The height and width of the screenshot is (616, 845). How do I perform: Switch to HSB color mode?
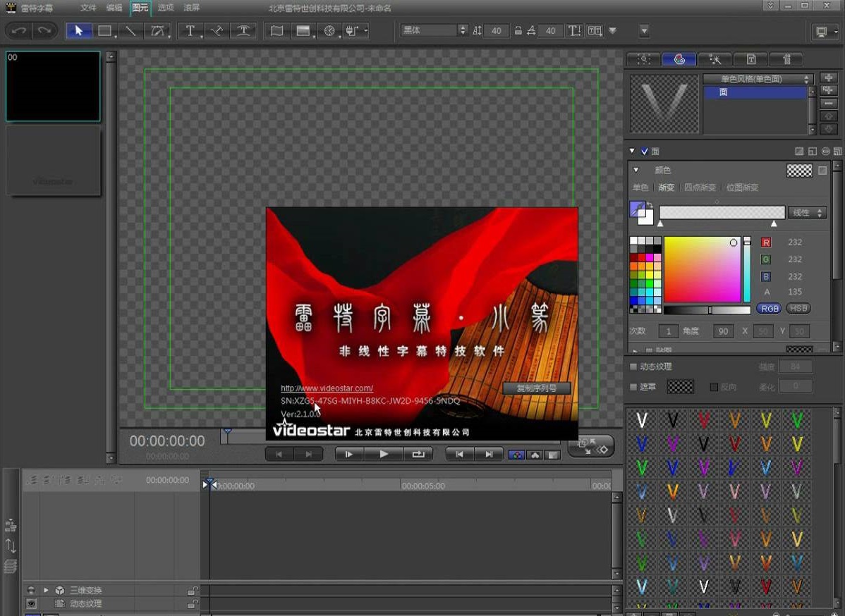798,309
